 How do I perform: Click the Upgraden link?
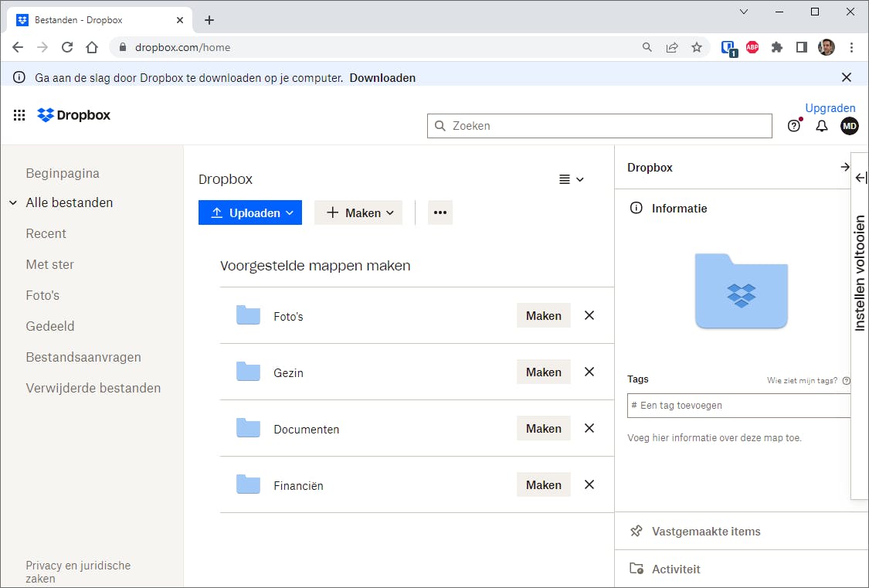coord(830,108)
